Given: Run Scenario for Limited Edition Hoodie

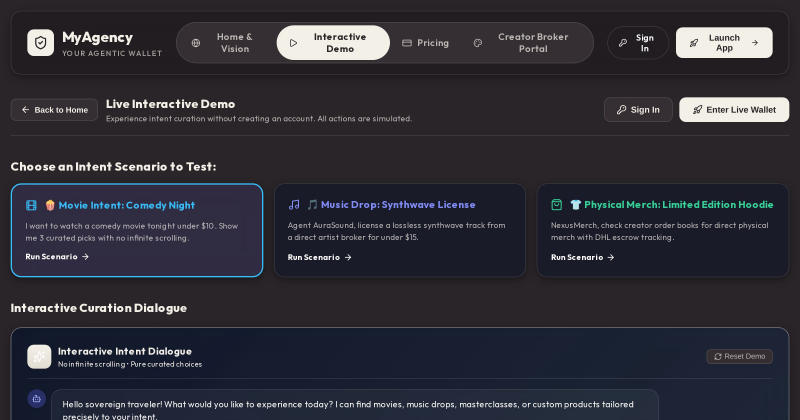Looking at the screenshot, I should [x=582, y=257].
